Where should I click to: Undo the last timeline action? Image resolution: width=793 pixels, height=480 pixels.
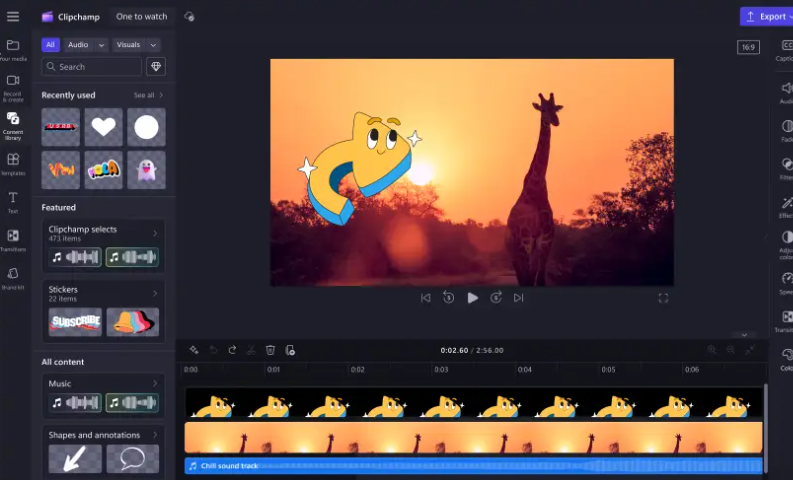pyautogui.click(x=213, y=350)
